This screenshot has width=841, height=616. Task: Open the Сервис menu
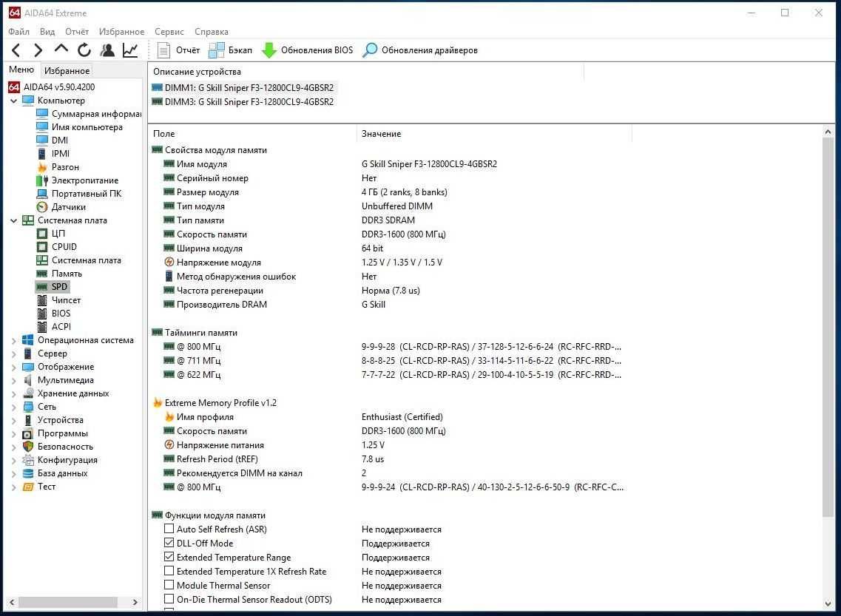pyautogui.click(x=169, y=32)
